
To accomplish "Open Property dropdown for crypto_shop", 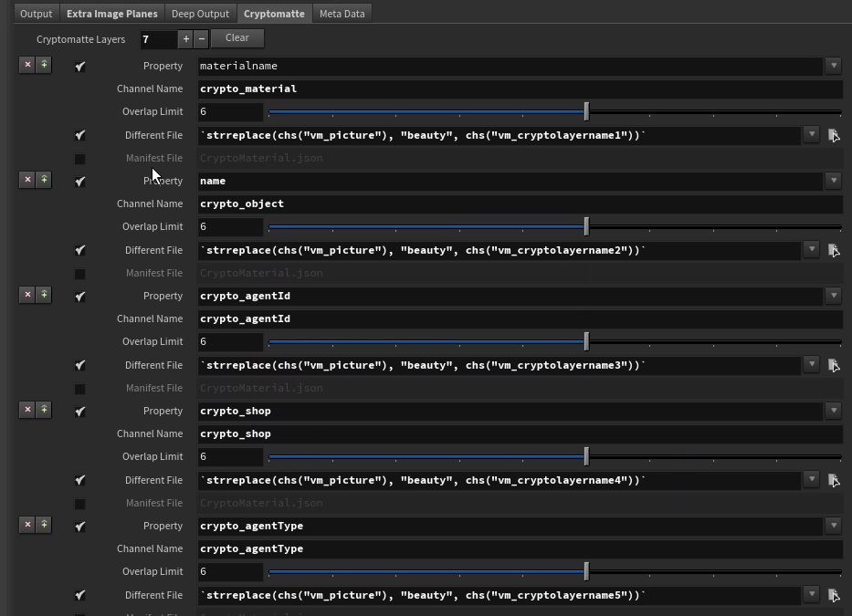I will click(834, 411).
